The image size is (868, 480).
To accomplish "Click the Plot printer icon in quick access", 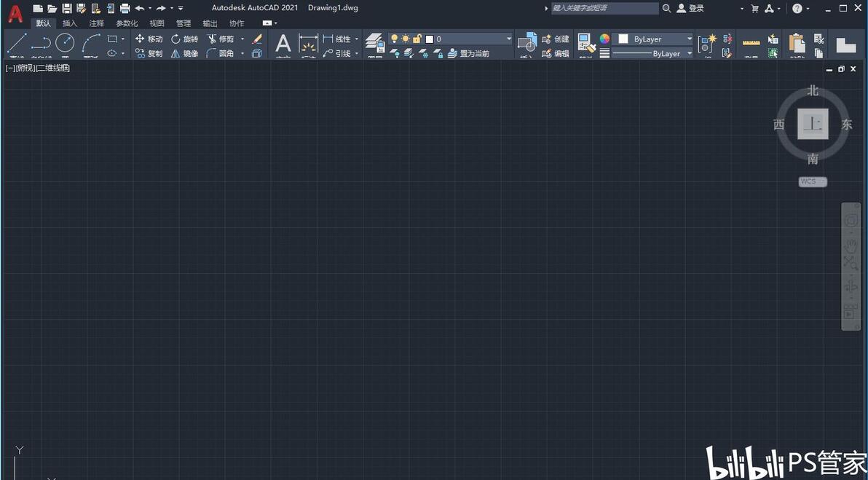I will (125, 8).
